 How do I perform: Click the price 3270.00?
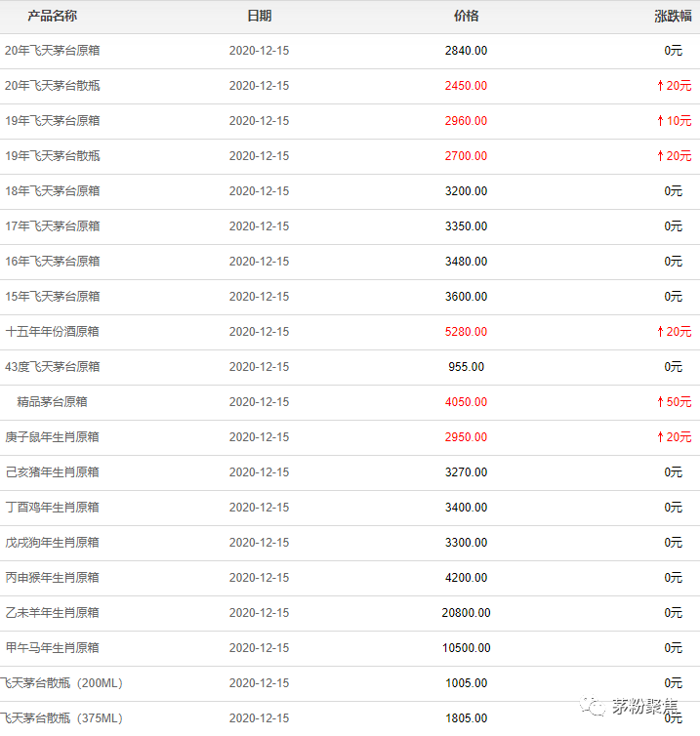(x=467, y=472)
